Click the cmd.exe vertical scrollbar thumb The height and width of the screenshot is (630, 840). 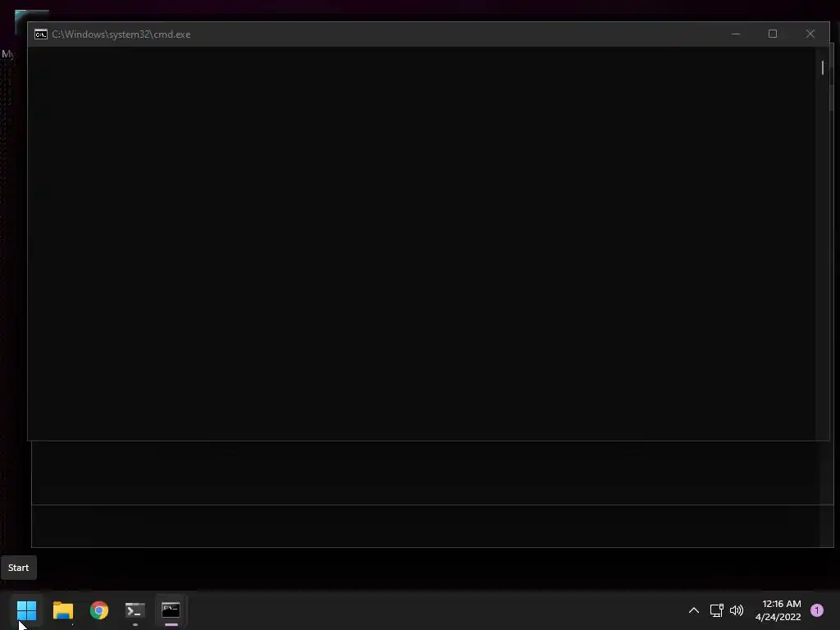click(x=822, y=67)
